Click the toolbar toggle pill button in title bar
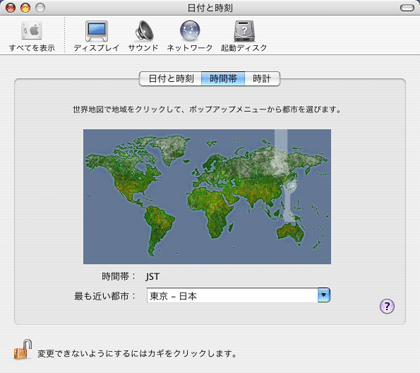The image size is (420, 373). point(407,8)
